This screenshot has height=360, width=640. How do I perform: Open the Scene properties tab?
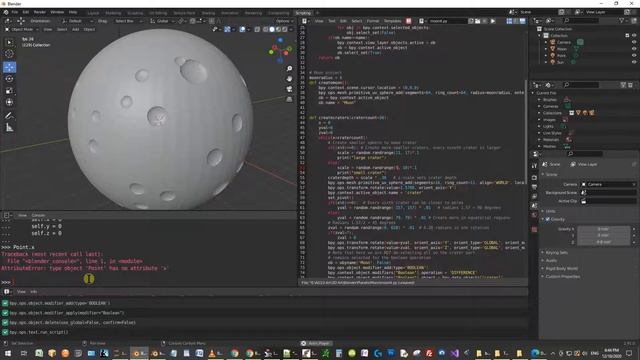pyautogui.click(x=534, y=206)
